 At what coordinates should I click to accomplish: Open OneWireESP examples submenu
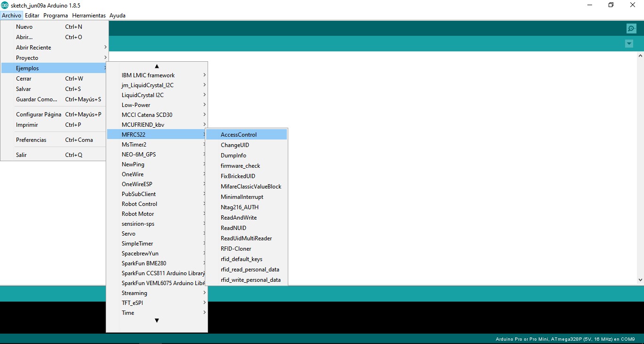click(x=157, y=184)
